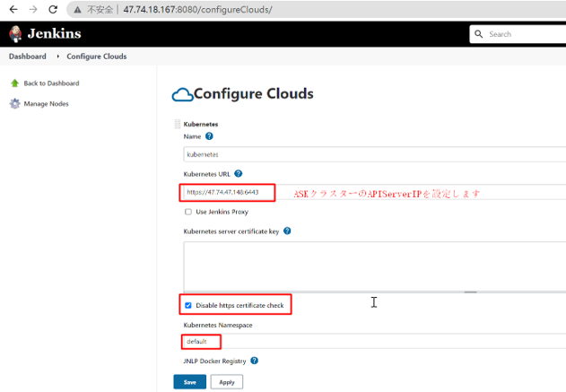Click the Name input field
Screen dimensions: 566x392
374,154
